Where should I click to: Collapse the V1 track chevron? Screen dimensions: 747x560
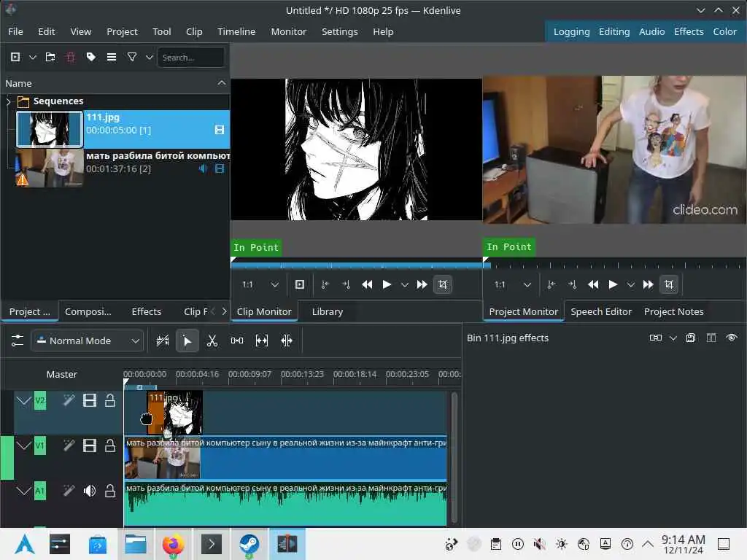pyautogui.click(x=23, y=446)
